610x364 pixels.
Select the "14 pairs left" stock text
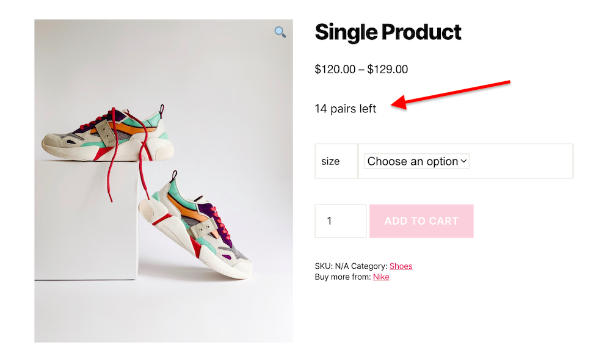tap(346, 109)
